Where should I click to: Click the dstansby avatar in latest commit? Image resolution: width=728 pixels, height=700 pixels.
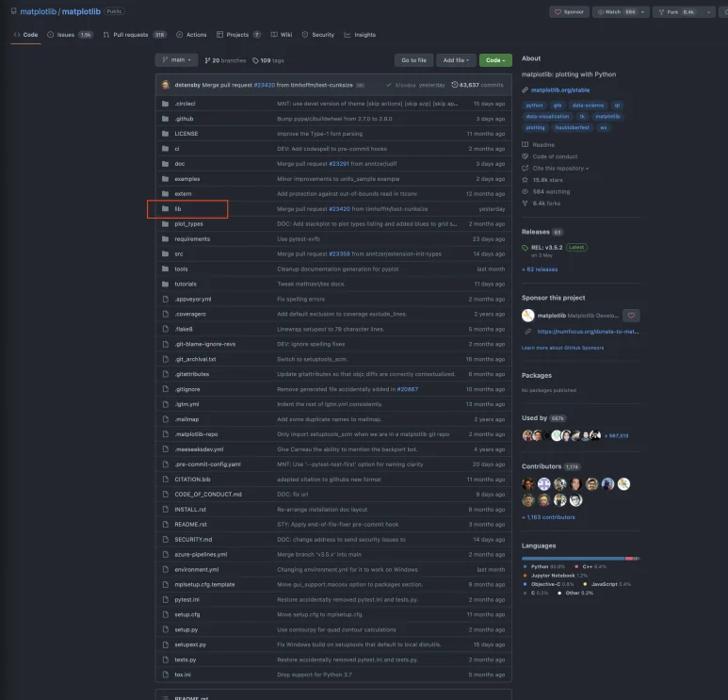tap(166, 85)
